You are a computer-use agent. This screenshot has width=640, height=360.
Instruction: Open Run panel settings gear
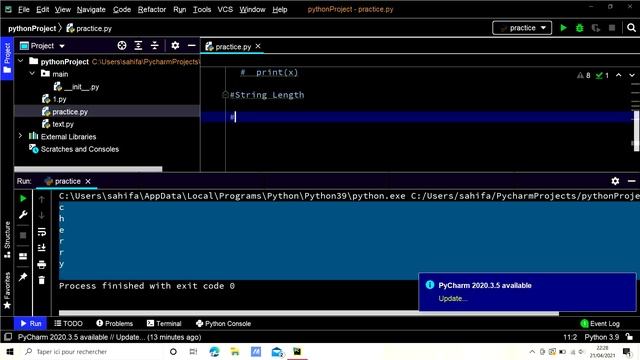(x=615, y=181)
